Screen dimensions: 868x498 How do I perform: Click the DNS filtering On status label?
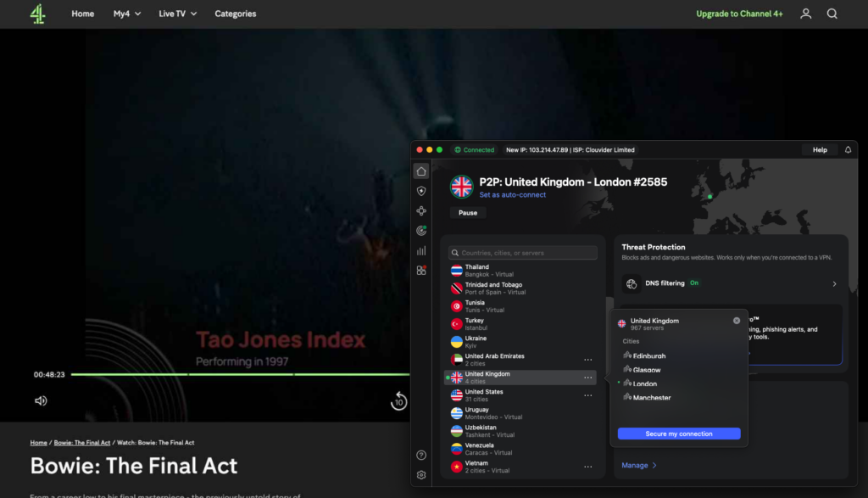[x=693, y=283]
